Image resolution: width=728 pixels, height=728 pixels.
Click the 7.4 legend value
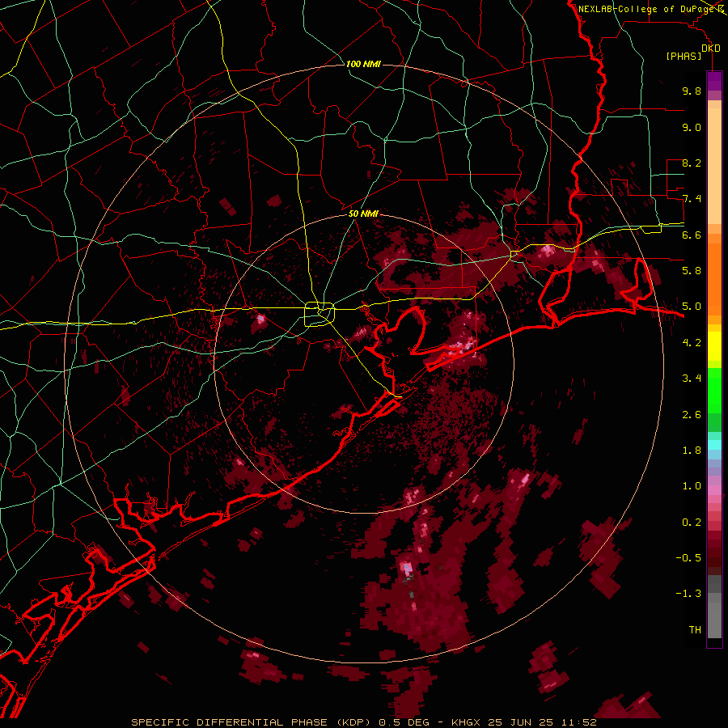[x=692, y=199]
